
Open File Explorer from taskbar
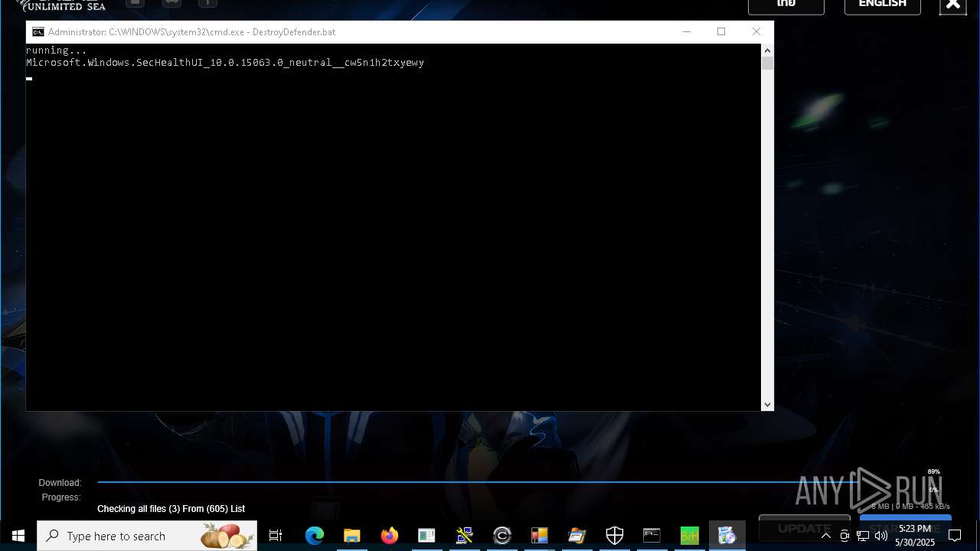(352, 536)
